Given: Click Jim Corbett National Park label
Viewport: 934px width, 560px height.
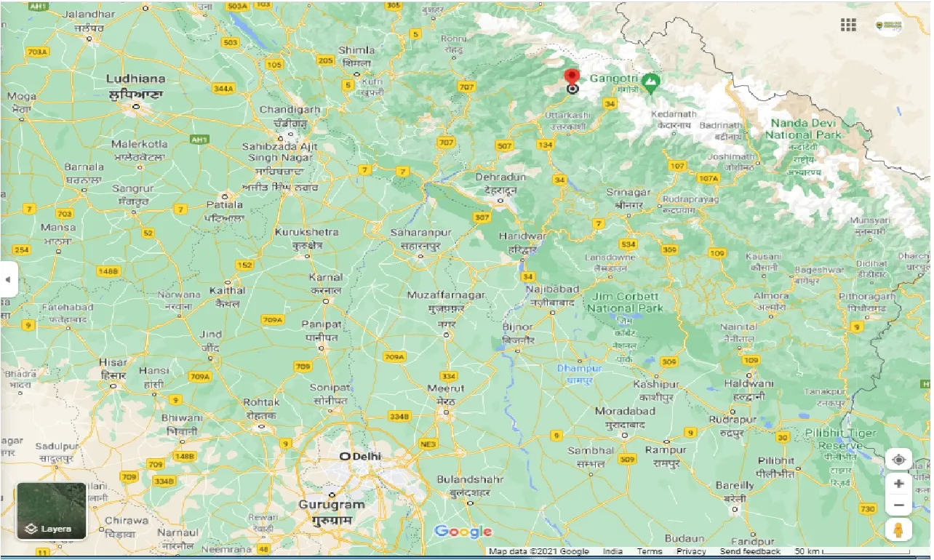Looking at the screenshot, I should tap(625, 302).
